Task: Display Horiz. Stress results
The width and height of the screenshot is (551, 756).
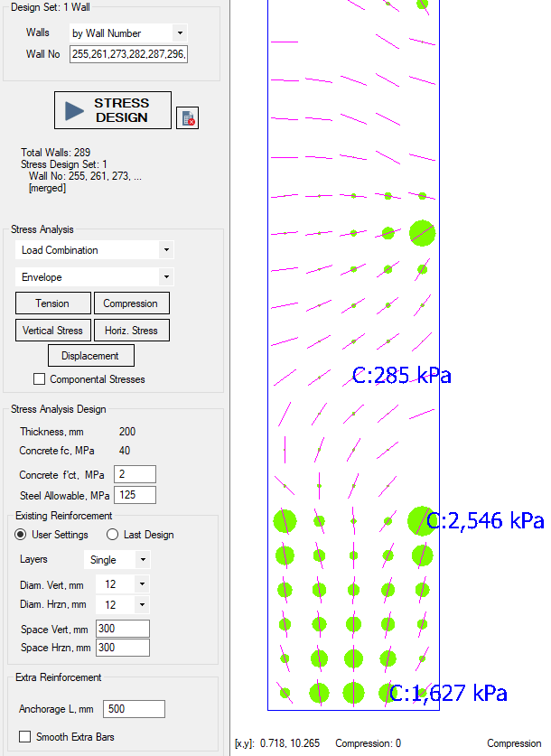Action: click(131, 331)
